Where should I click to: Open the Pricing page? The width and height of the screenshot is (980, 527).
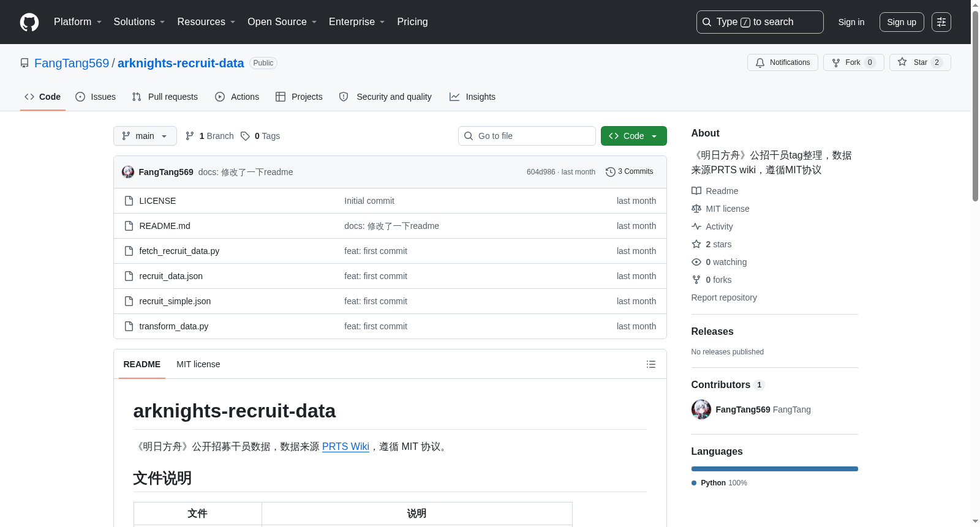point(412,22)
